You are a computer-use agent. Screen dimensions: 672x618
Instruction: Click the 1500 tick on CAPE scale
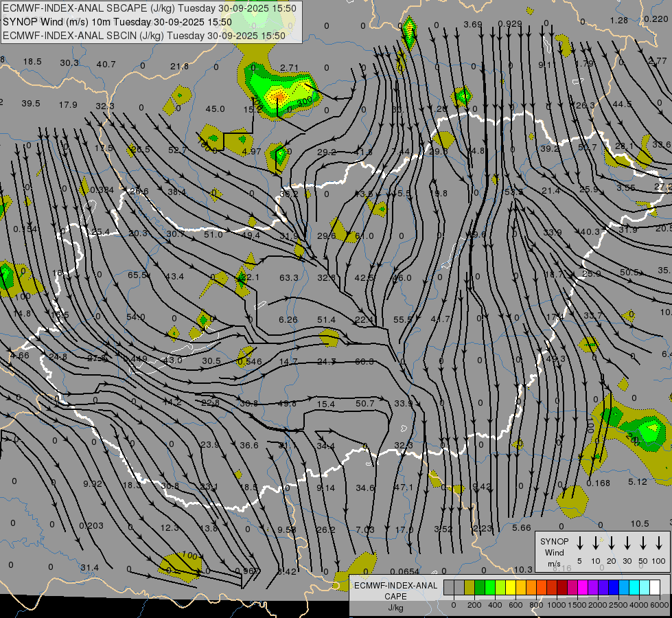click(x=577, y=605)
